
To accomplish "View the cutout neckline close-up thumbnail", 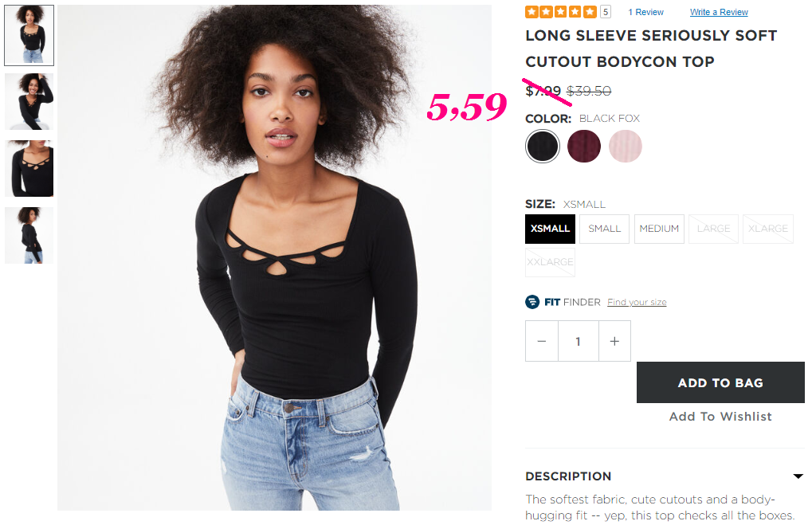I will pyautogui.click(x=29, y=168).
